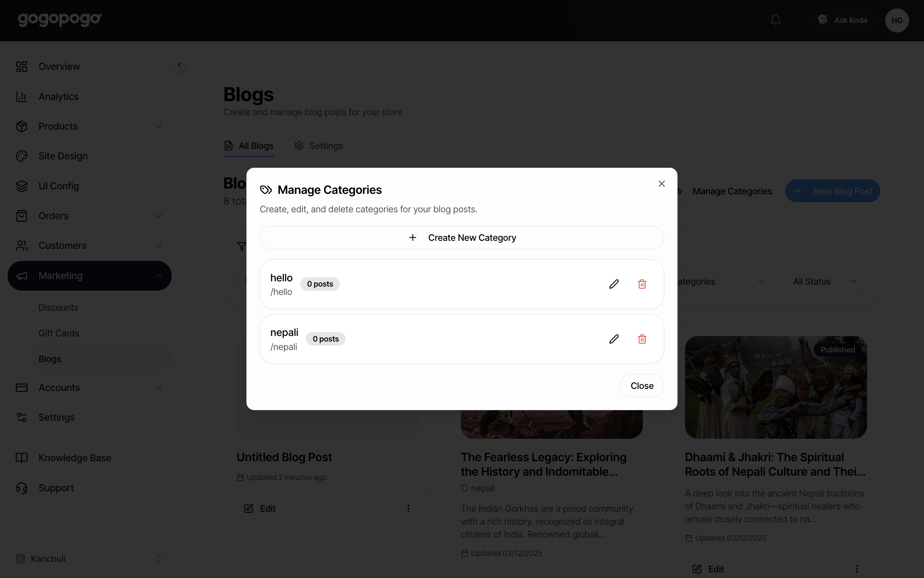This screenshot has width=924, height=578.
Task: Open more options for Dhaami & Jhakri post
Action: 857,569
